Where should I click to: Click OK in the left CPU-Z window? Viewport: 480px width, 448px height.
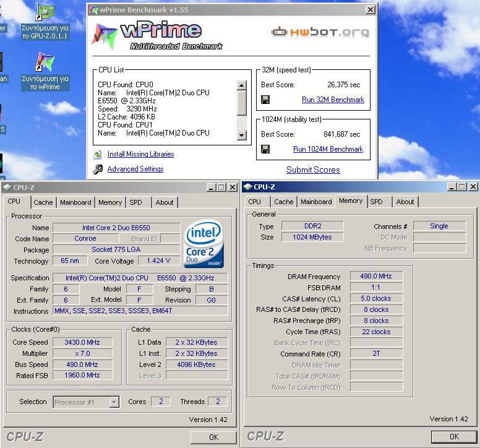tap(213, 437)
